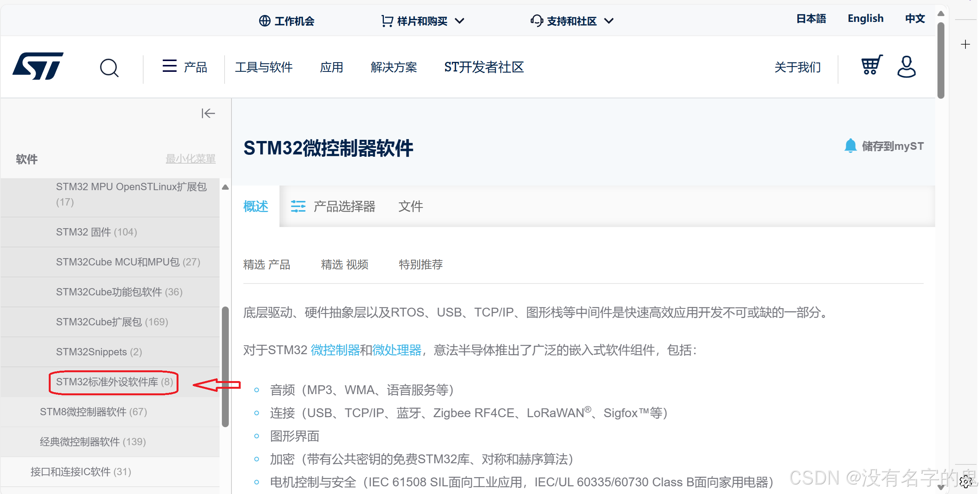Viewport: 980px width, 494px height.
Task: Click the ST logo
Action: (38, 66)
